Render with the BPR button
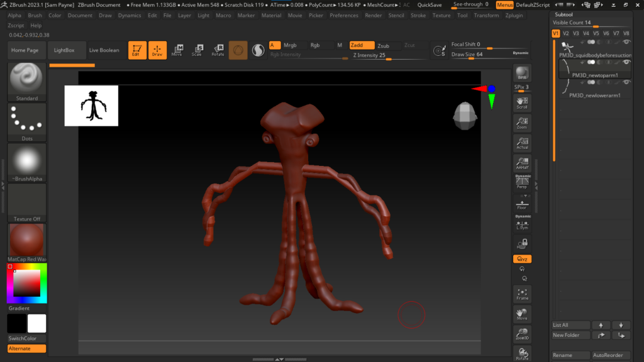 click(x=522, y=73)
